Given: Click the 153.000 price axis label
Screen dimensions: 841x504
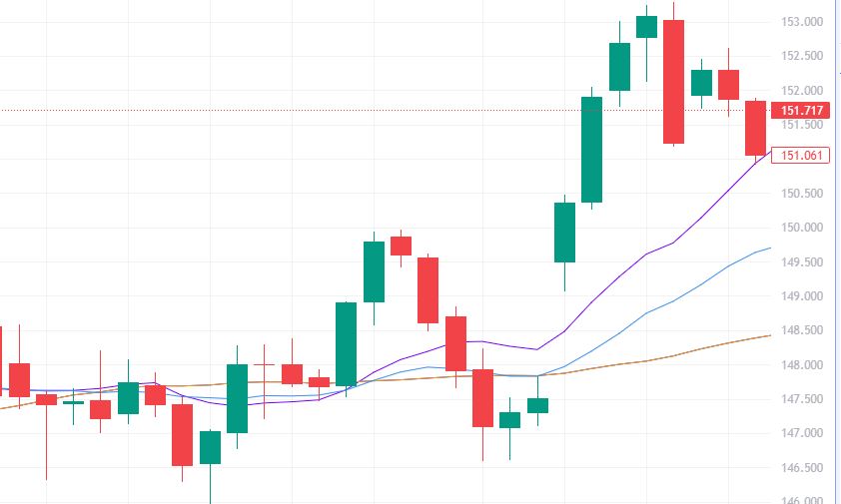Looking at the screenshot, I should [802, 22].
